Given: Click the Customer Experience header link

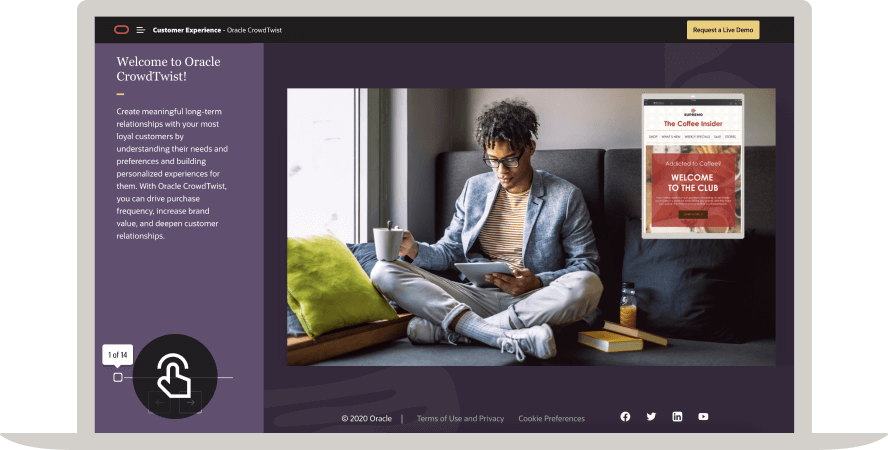Looking at the screenshot, I should [186, 30].
